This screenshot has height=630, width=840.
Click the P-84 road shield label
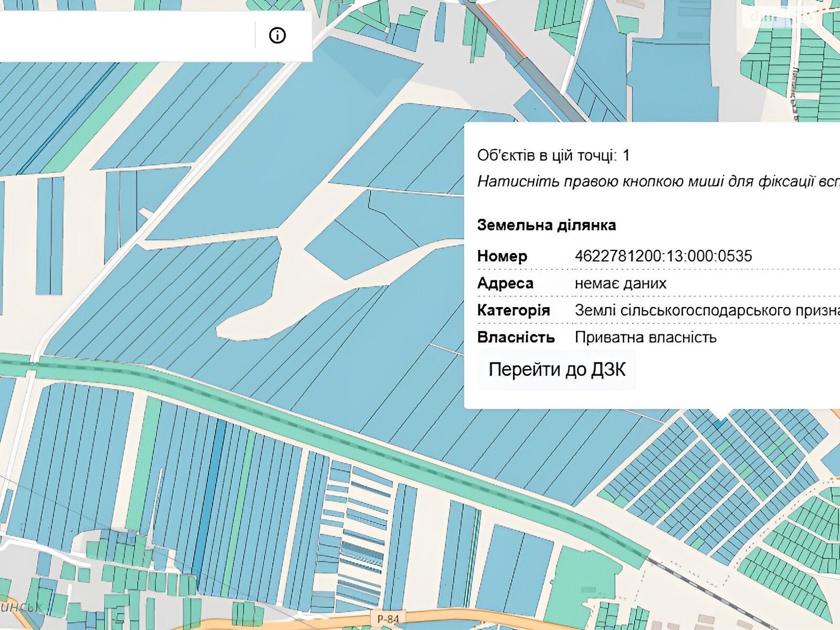pos(388,619)
